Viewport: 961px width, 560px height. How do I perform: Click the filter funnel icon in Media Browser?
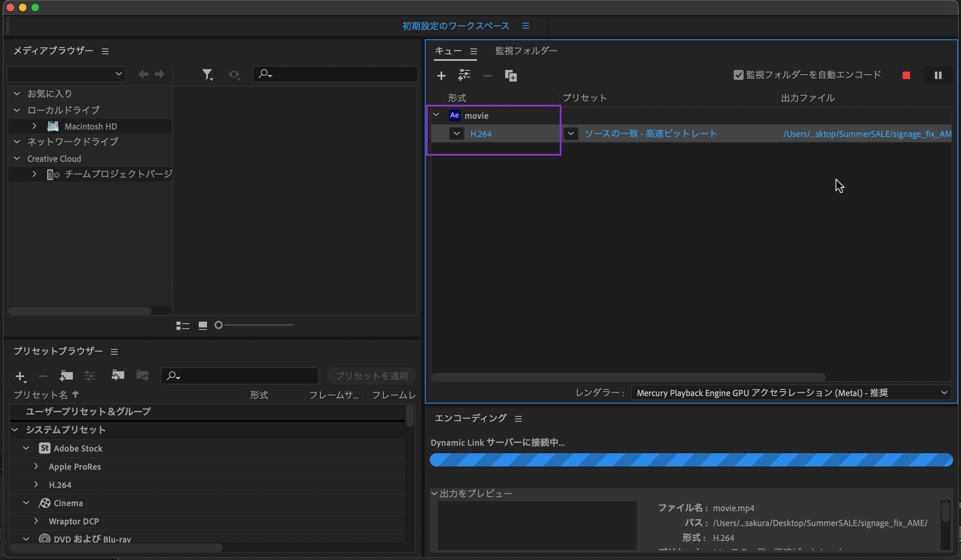click(x=207, y=75)
